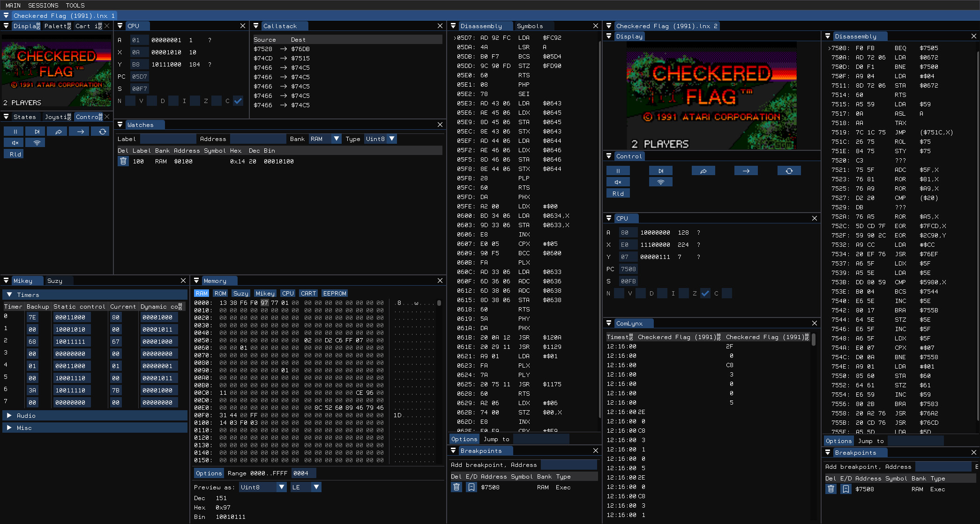Screen dimensions: 980x524
Task: Close the Callstack panel
Action: point(440,26)
